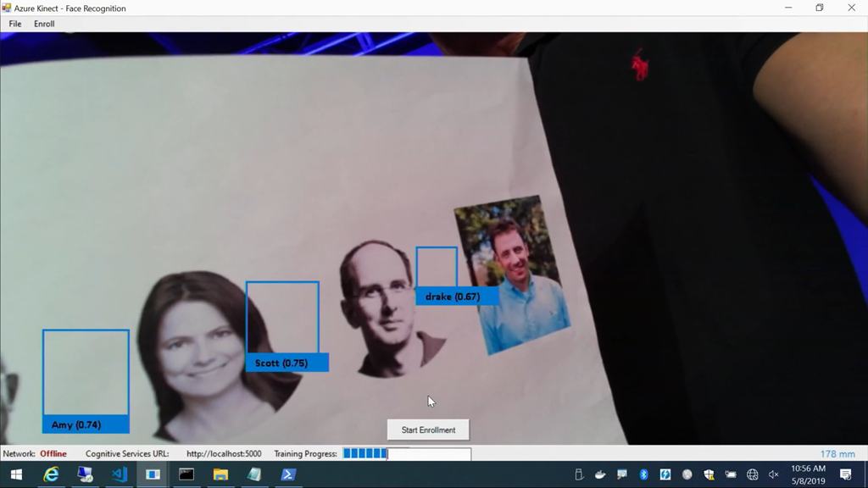The width and height of the screenshot is (868, 488).
Task: Click the Offline network status text
Action: [x=53, y=454]
